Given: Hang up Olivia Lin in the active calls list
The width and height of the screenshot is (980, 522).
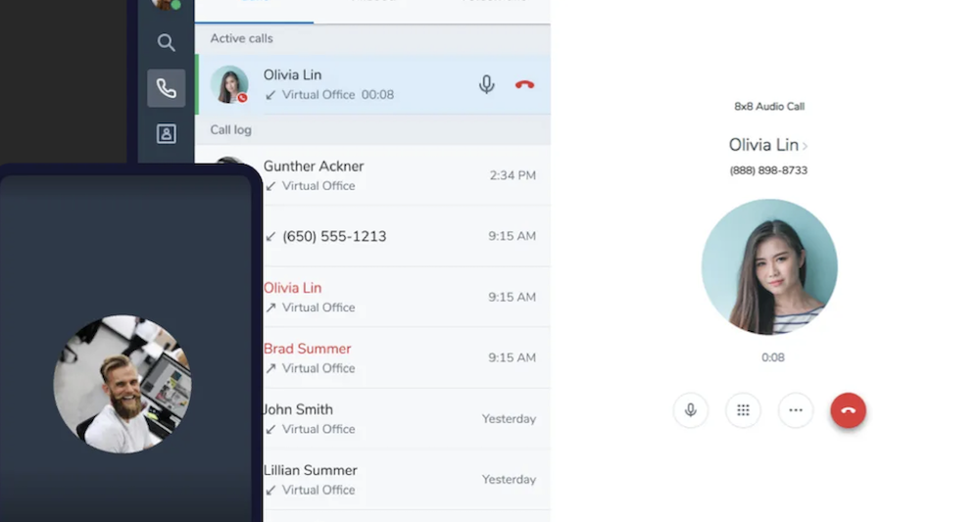Looking at the screenshot, I should pos(524,85).
